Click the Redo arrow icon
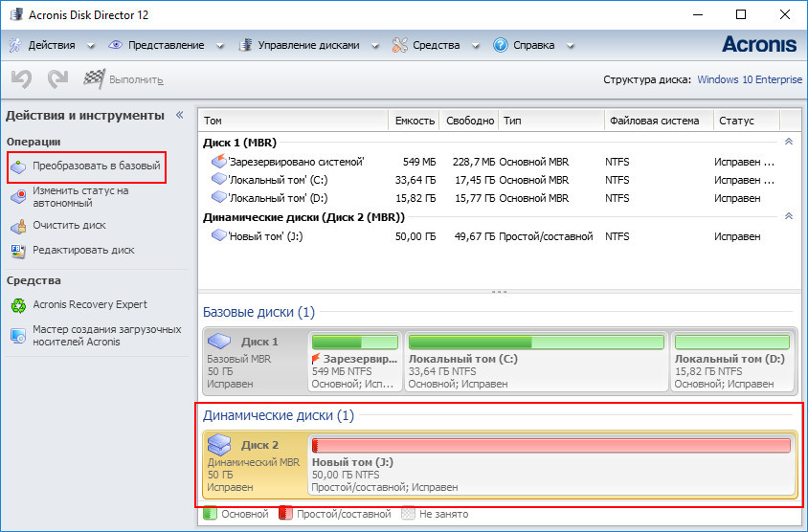The image size is (808, 532). point(57,79)
